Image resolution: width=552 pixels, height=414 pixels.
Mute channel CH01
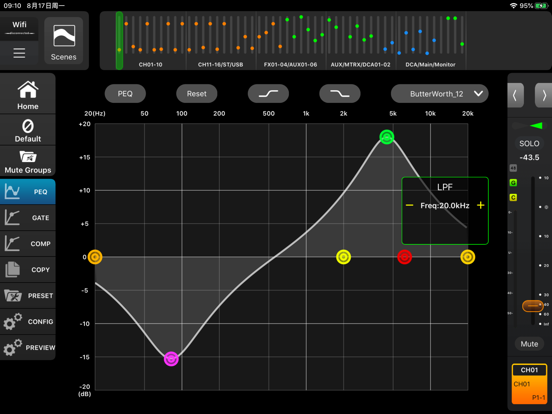pyautogui.click(x=529, y=344)
